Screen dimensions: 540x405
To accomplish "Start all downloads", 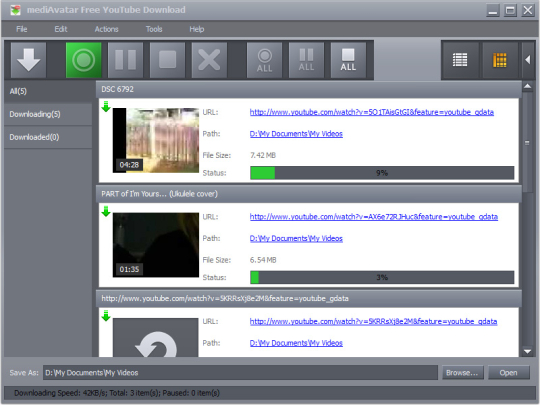I will 264,60.
